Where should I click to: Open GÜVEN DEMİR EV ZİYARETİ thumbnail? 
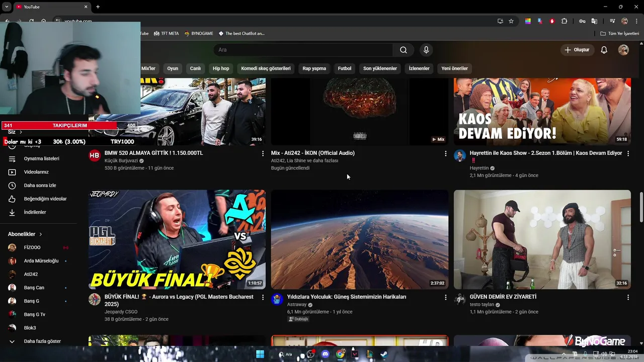pos(542,239)
